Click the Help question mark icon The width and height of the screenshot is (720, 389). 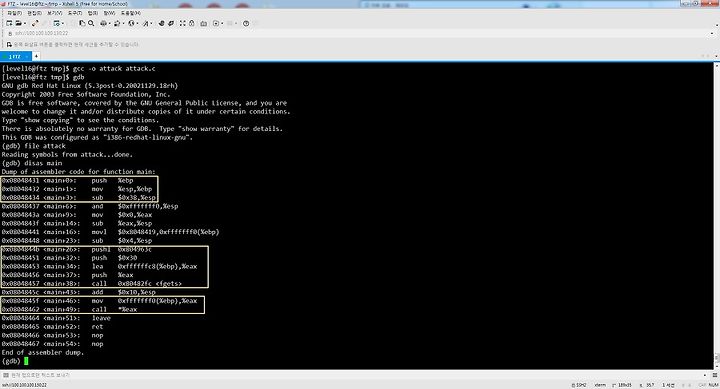[x=246, y=23]
